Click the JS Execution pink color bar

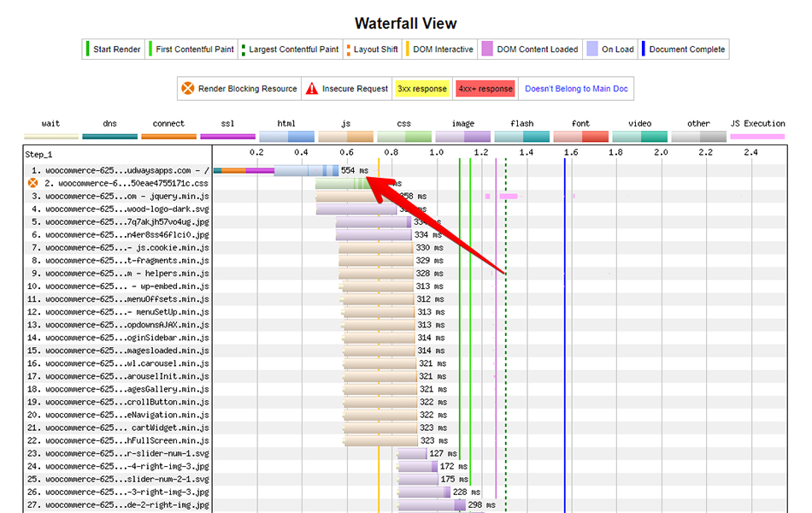click(x=757, y=136)
